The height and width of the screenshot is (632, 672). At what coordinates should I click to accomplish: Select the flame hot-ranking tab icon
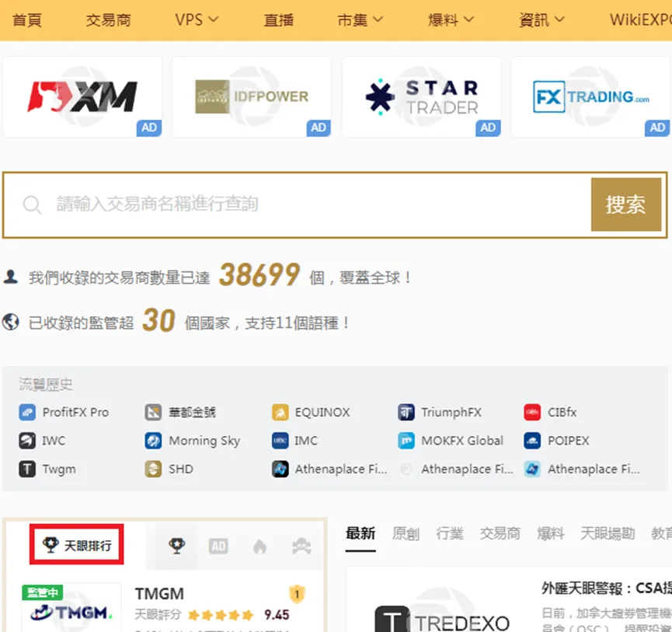[x=259, y=546]
